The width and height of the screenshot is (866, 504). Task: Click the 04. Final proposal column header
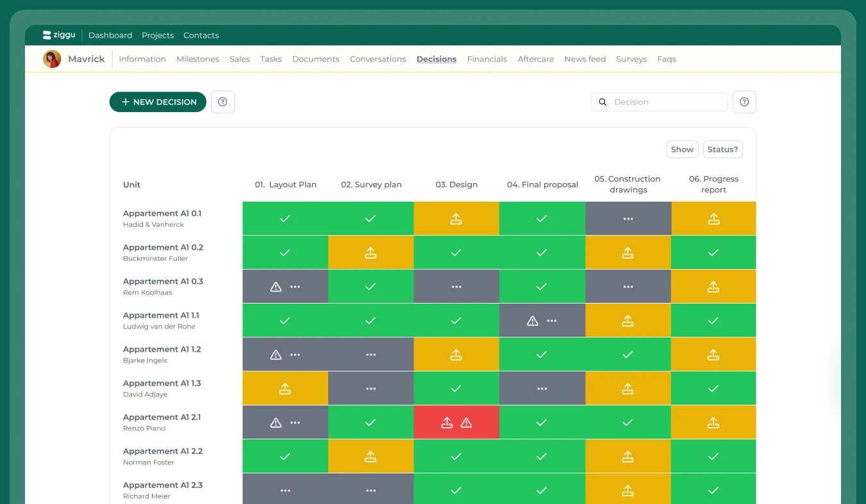coord(542,184)
